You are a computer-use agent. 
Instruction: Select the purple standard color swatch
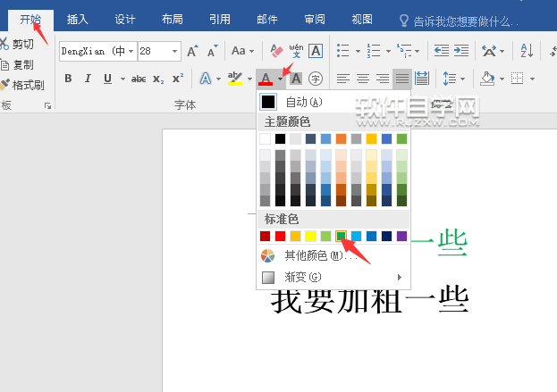pos(401,236)
